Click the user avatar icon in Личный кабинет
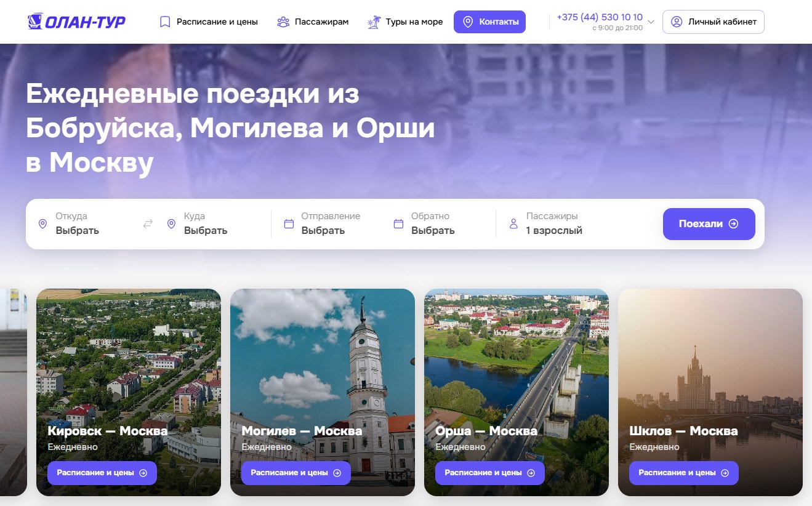Screen dimensions: 812x506 pyautogui.click(x=677, y=22)
